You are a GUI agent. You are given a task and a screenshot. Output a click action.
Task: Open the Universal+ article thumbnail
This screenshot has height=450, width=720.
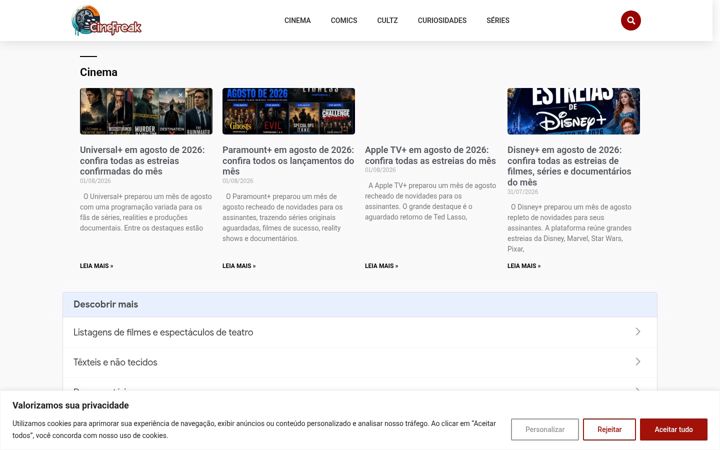pos(146,111)
